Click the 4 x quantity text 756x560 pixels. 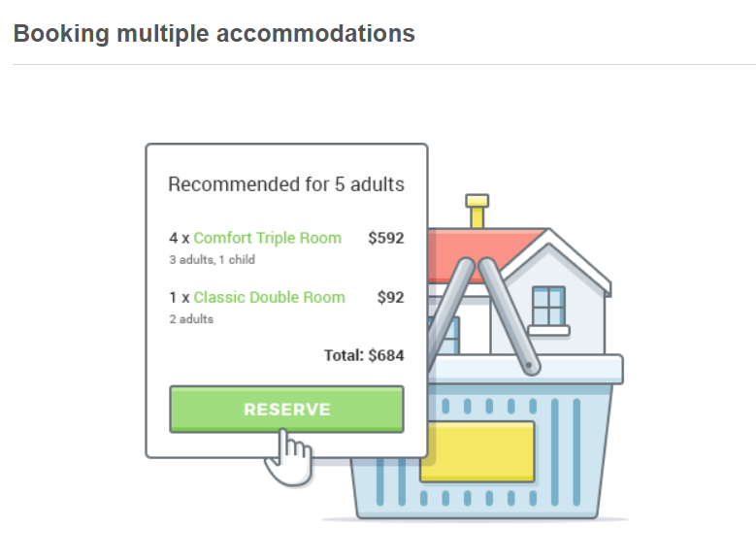[180, 238]
